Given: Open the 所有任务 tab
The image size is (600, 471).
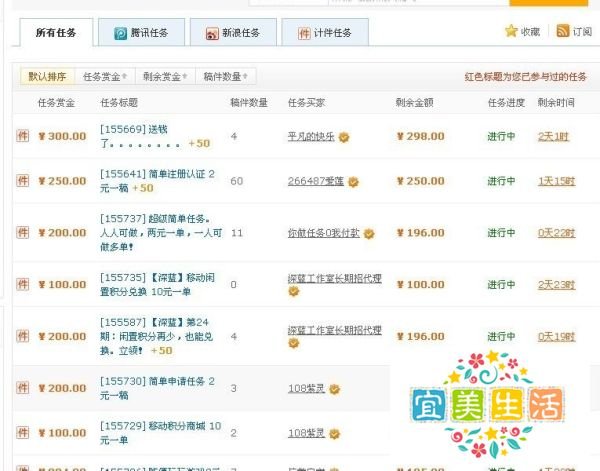Looking at the screenshot, I should [56, 33].
